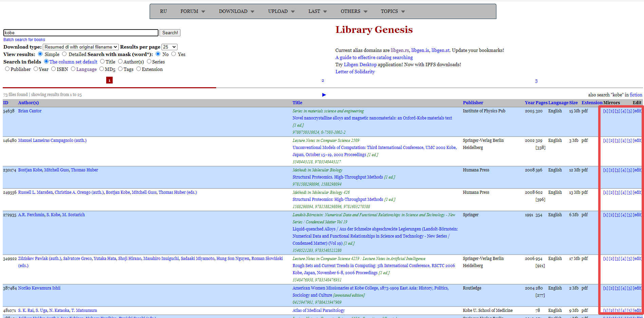Select Title search field radio
The width and height of the screenshot is (644, 318).
click(102, 61)
